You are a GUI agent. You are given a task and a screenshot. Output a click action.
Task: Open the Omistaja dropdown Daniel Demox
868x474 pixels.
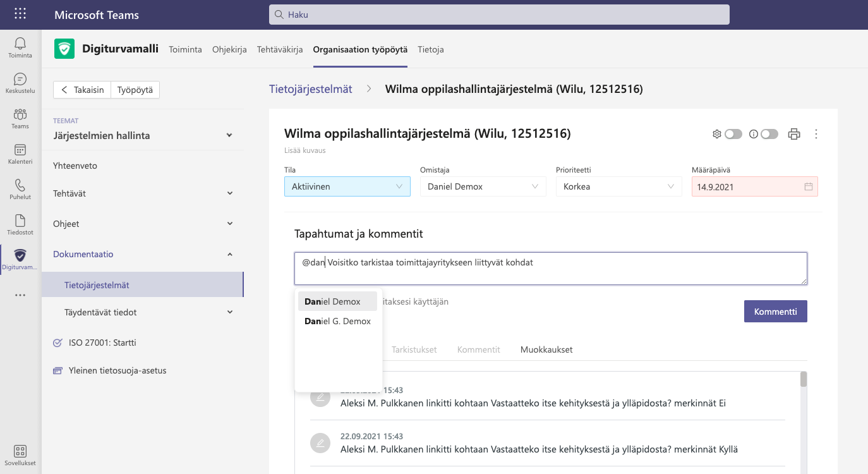(483, 186)
